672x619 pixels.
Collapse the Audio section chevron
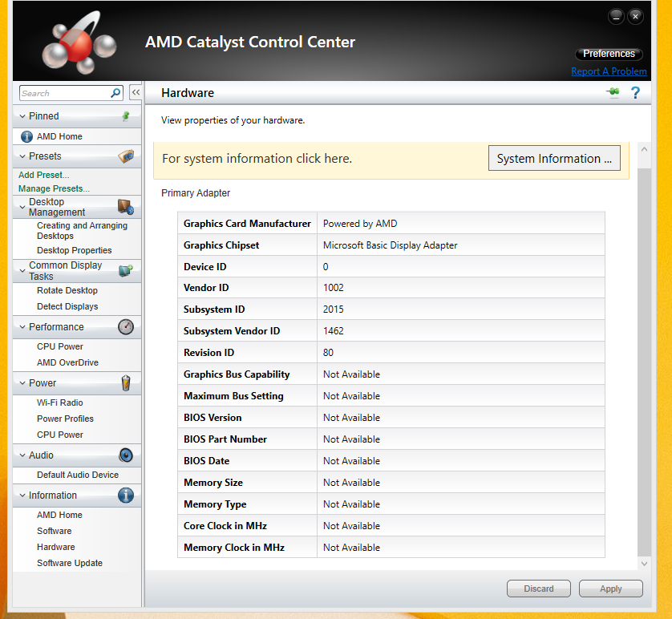tap(22, 455)
